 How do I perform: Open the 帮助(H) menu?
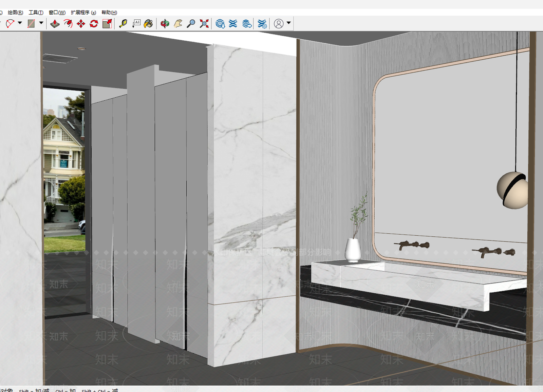pyautogui.click(x=109, y=13)
